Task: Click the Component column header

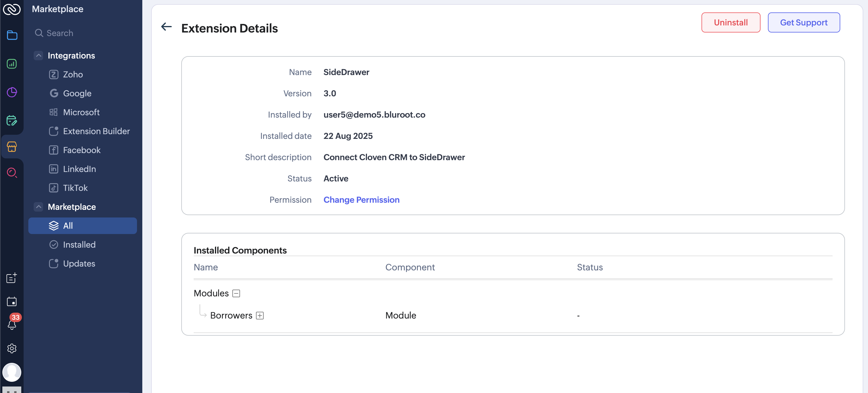Action: pos(410,267)
